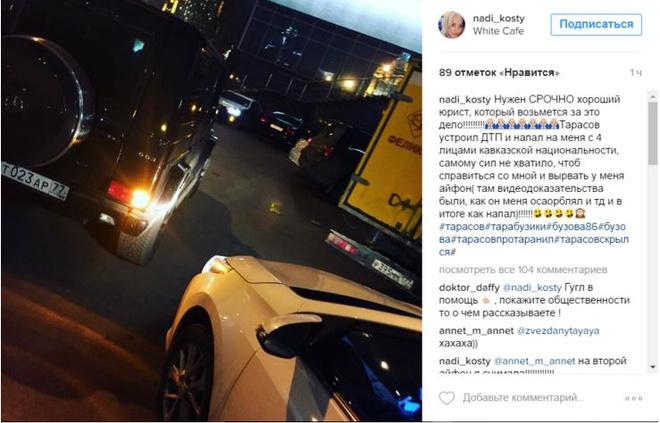This screenshot has height=423, width=660.
Task: Open nadi_kosty profile avatar
Action: pyautogui.click(x=452, y=25)
